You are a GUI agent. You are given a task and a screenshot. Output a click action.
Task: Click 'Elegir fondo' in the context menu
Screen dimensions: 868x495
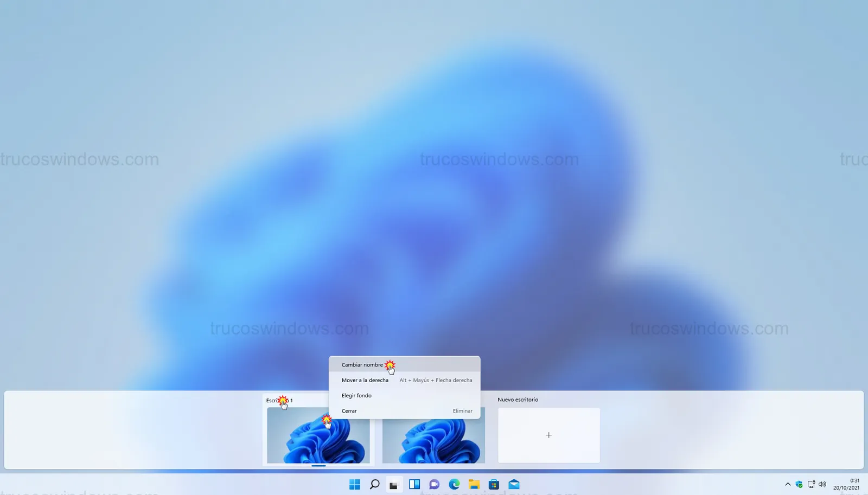tap(356, 396)
